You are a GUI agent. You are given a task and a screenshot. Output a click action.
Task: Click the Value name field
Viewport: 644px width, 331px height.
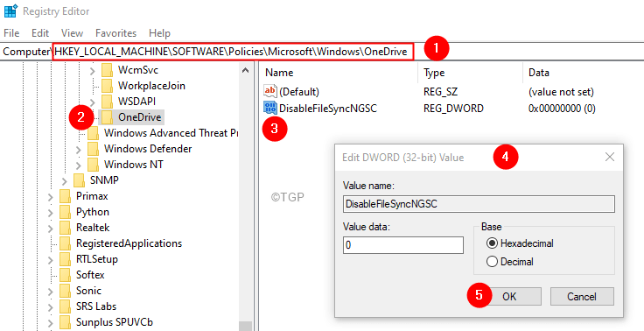pos(479,204)
